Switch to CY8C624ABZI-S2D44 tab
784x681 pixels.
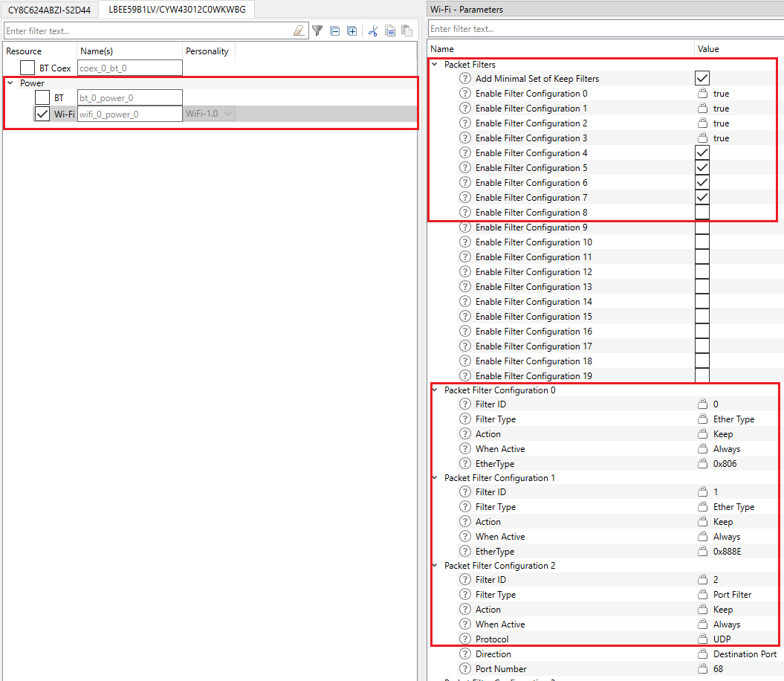click(49, 10)
